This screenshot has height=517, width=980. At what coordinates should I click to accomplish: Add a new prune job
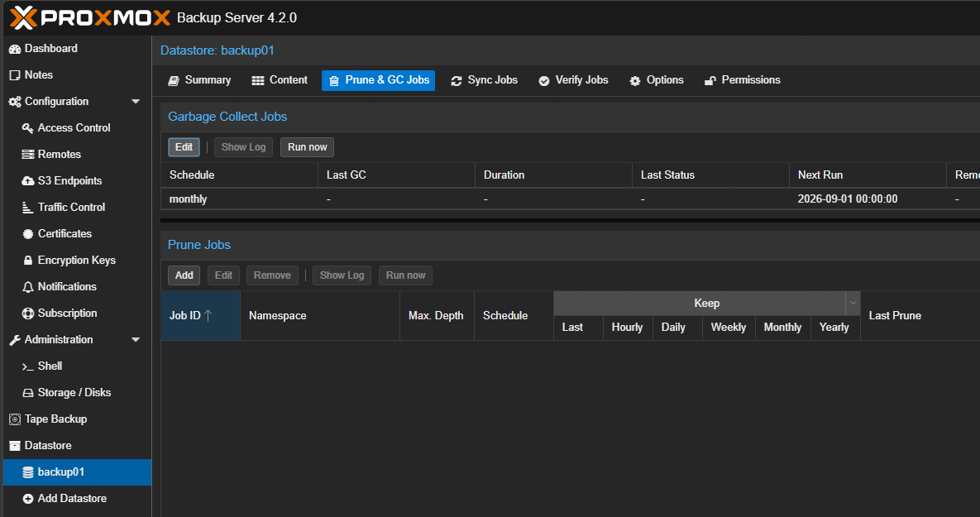184,275
